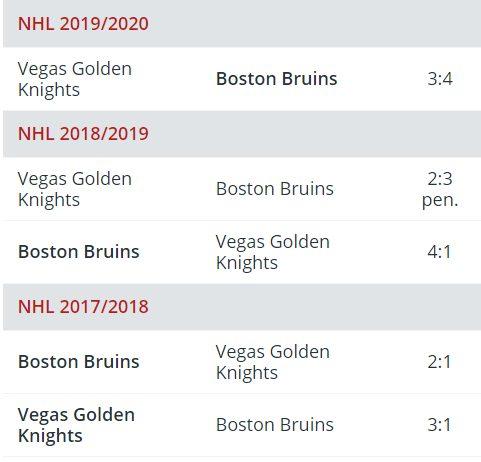Select bold Boston Bruins in the 4:1 match
The image size is (481, 462).
pos(79,252)
